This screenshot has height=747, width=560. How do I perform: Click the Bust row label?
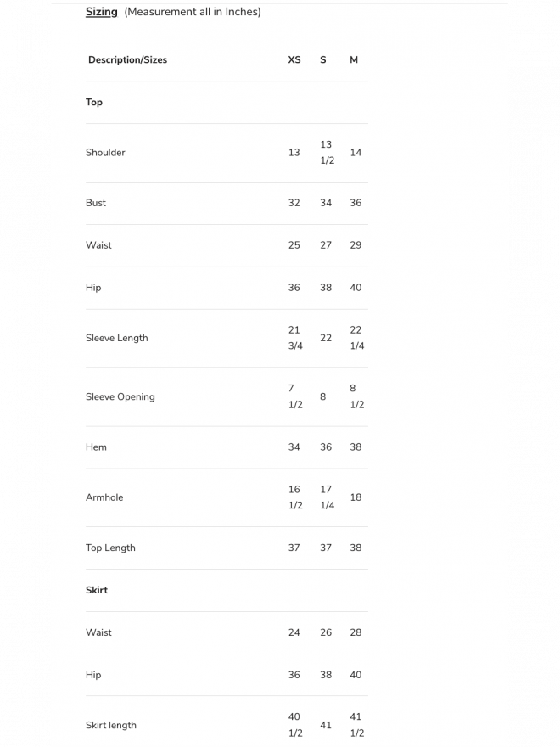(x=96, y=203)
